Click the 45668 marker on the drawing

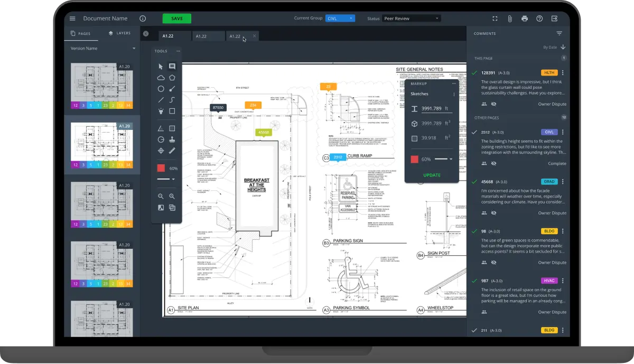pyautogui.click(x=263, y=132)
